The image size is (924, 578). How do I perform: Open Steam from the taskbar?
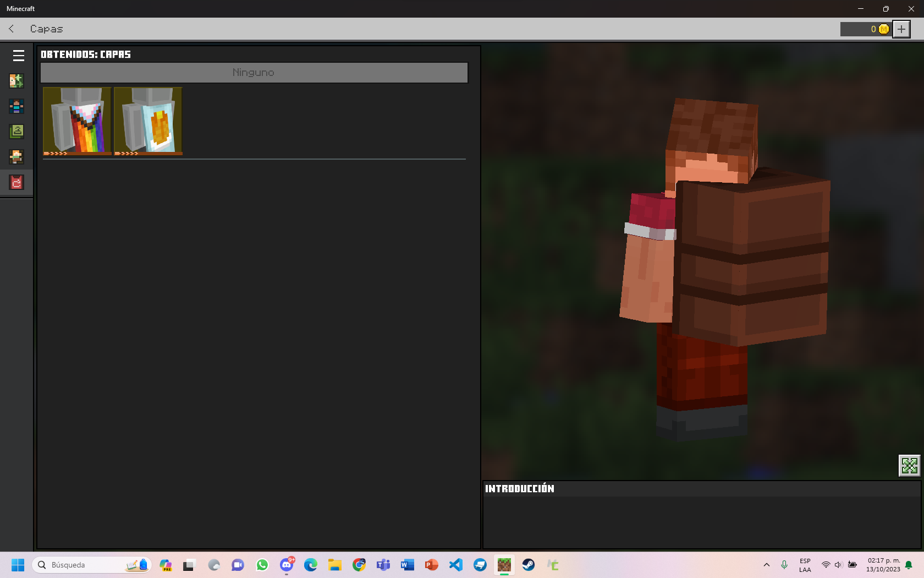click(x=529, y=565)
